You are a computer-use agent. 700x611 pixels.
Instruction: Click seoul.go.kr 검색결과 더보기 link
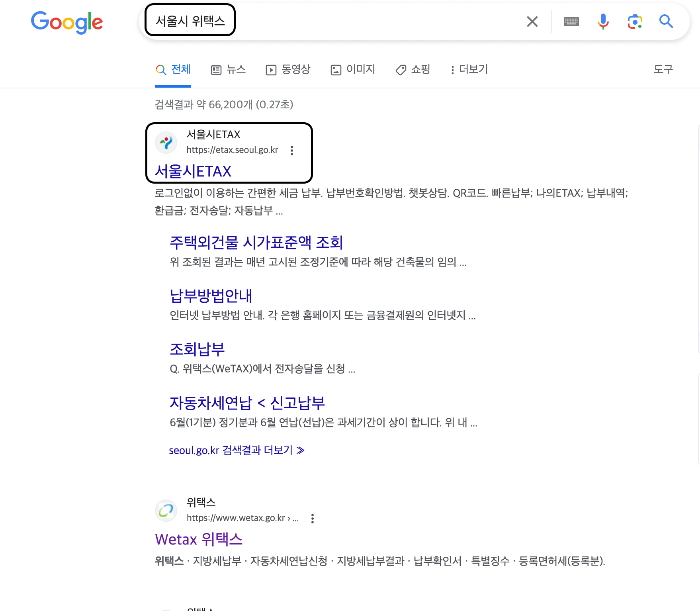pyautogui.click(x=237, y=450)
